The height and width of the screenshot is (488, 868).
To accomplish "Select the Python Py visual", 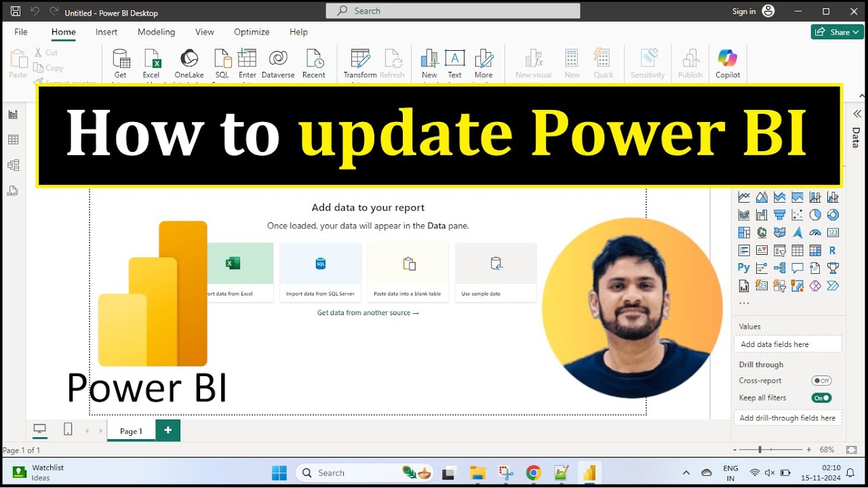I will [744, 268].
